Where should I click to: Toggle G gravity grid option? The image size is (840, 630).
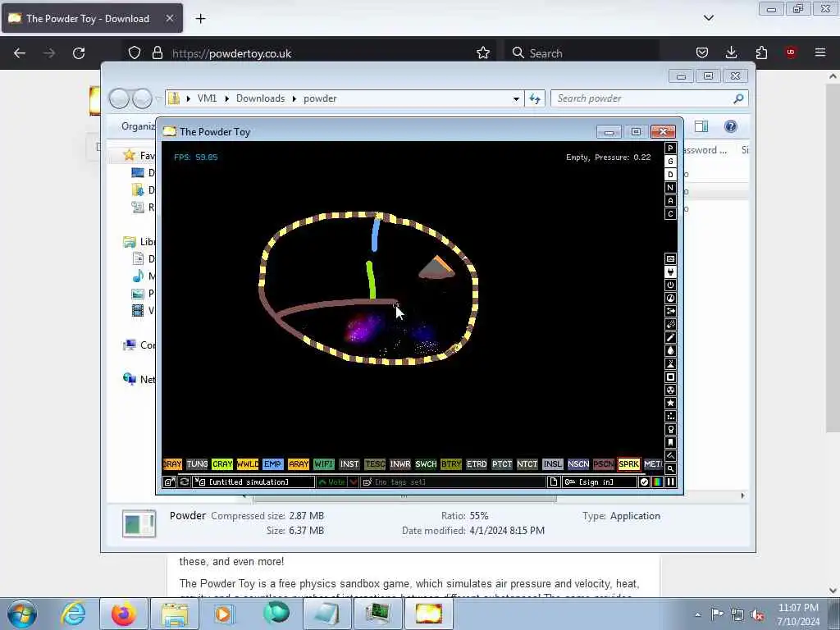[x=670, y=162]
